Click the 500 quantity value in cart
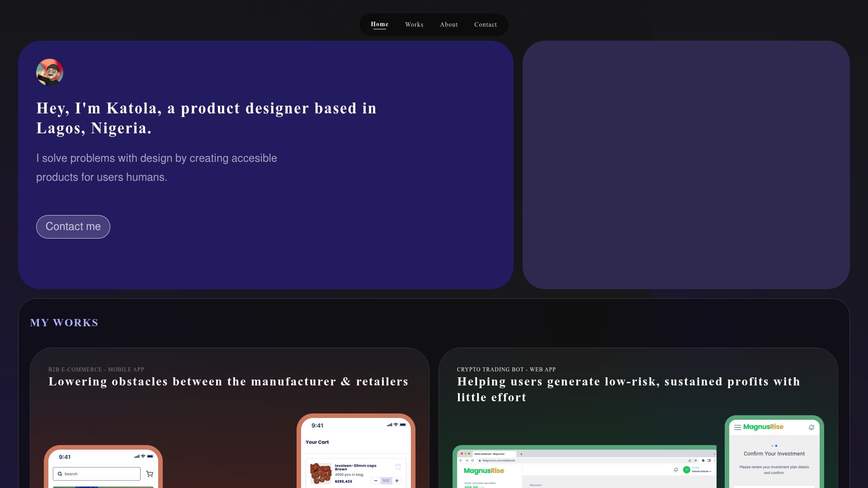This screenshot has height=488, width=868. (x=386, y=481)
